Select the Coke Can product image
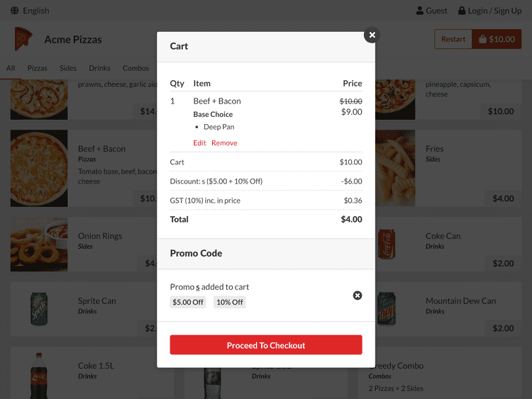Viewport: 532px width, 399px height. (387, 244)
